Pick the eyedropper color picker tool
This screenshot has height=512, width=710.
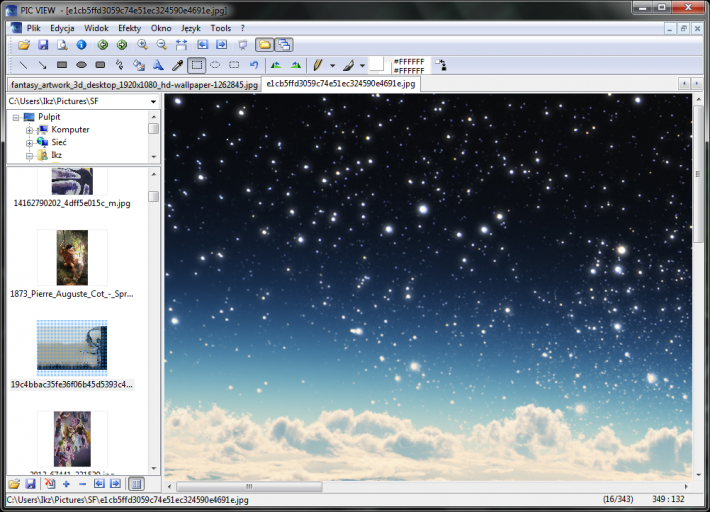(x=177, y=65)
